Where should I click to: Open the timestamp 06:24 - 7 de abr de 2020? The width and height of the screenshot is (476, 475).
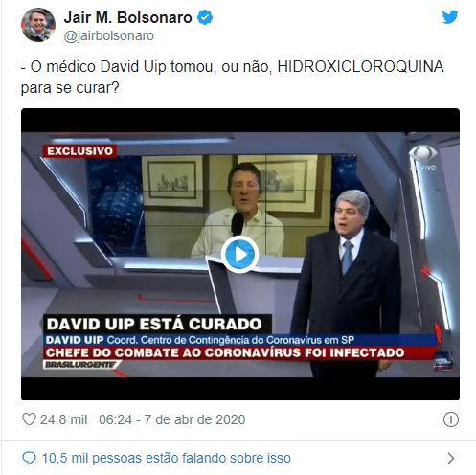171,419
